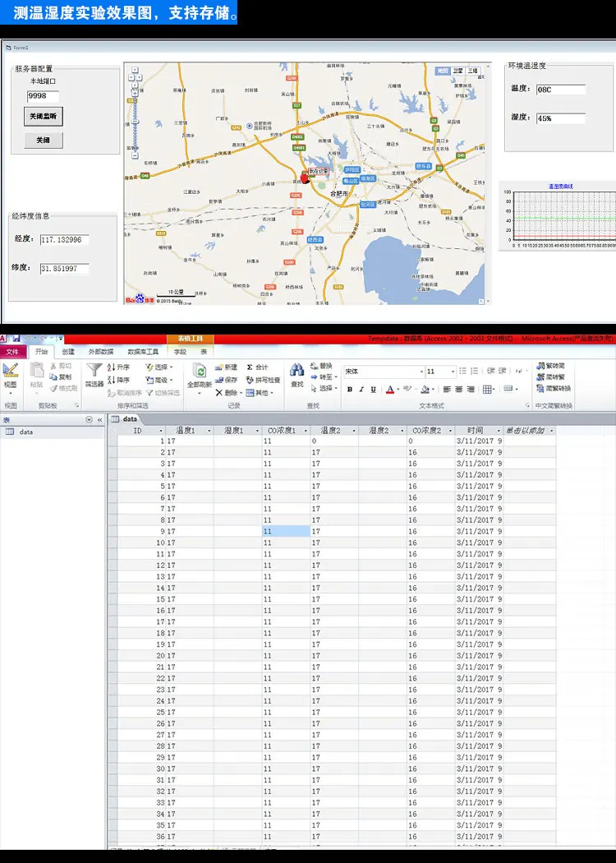This screenshot has width=616, height=863.
Task: Switch map to 卫星 satellite view
Action: coord(458,71)
